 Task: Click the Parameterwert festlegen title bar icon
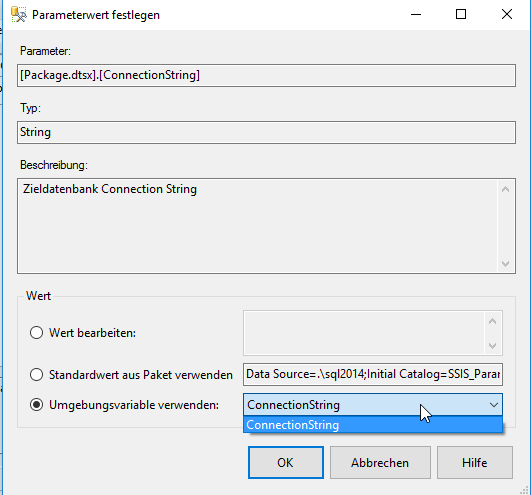(18, 15)
